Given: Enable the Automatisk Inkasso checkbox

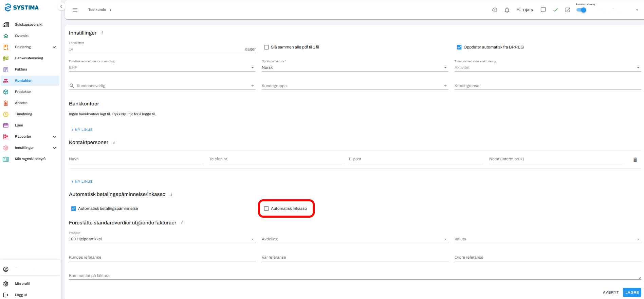Looking at the screenshot, I should click(x=266, y=208).
